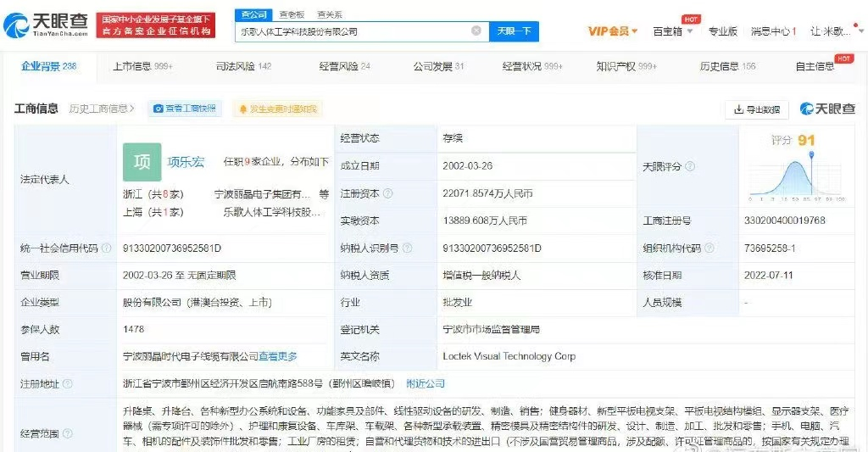Screen dimensions: 868x452
Task: Open the 百宝箱 dropdown menu
Action: point(672,31)
